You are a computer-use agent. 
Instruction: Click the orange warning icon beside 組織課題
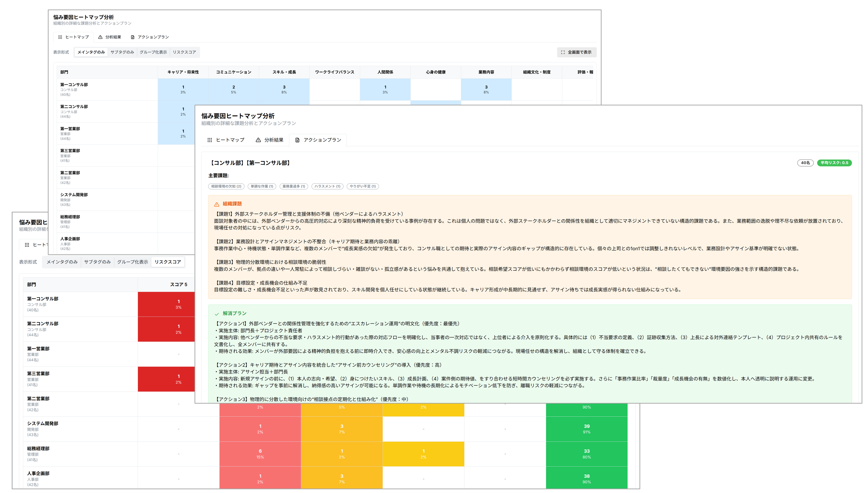tap(216, 204)
